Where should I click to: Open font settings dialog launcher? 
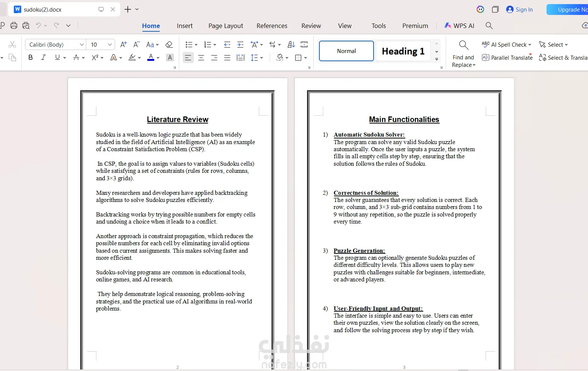click(x=174, y=68)
